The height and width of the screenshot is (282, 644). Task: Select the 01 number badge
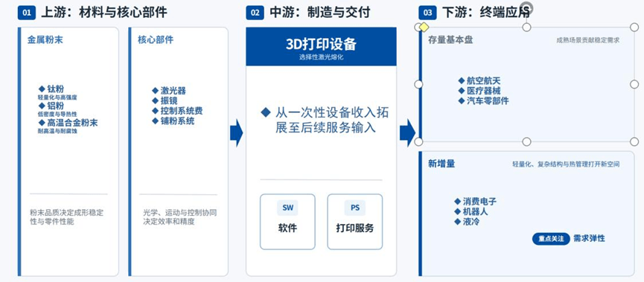27,13
